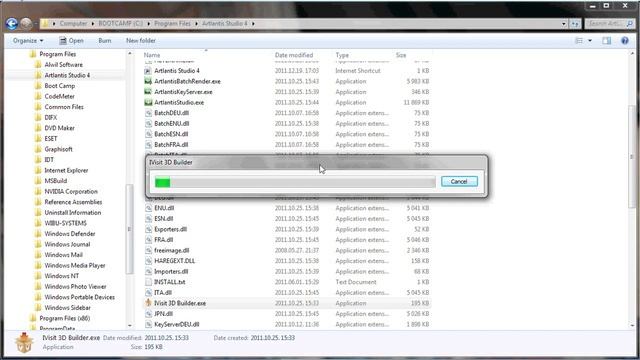Click the Forward navigation arrow
The height and width of the screenshot is (360, 640).
click(x=26, y=24)
